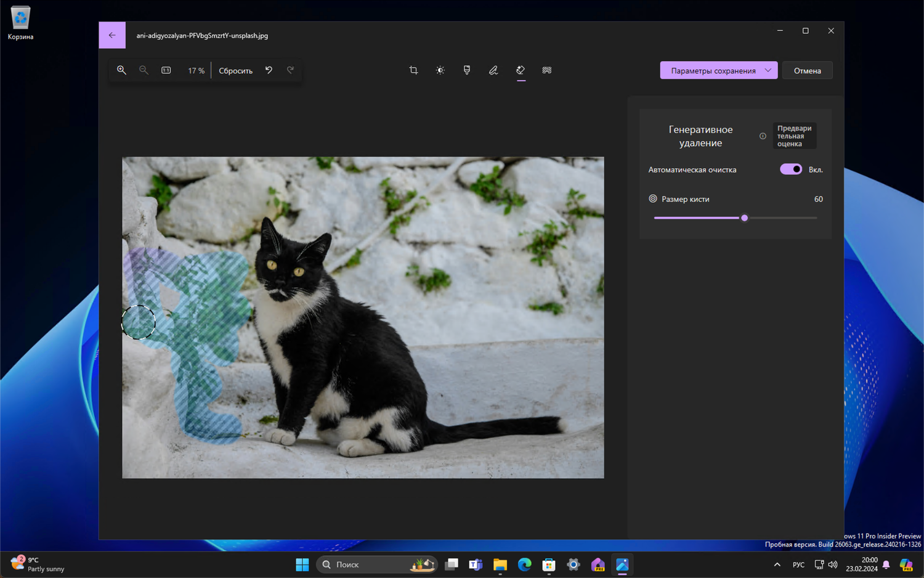The image size is (924, 578).
Task: Turn off the Автоматическая очистка switch
Action: 790,169
